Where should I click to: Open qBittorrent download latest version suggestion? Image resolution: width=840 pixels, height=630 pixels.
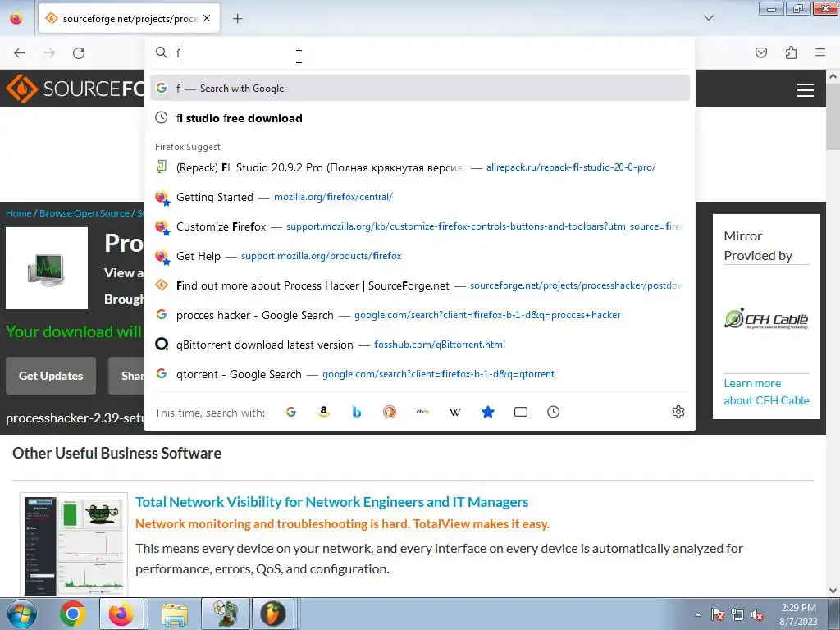tap(419, 344)
